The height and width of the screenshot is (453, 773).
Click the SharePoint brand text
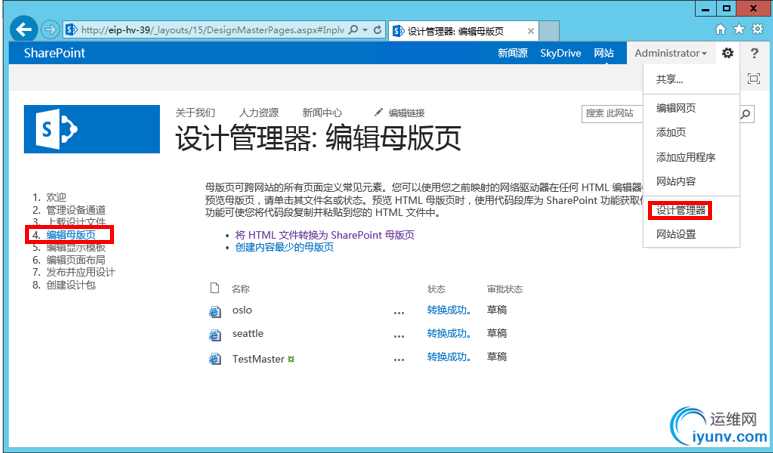54,53
